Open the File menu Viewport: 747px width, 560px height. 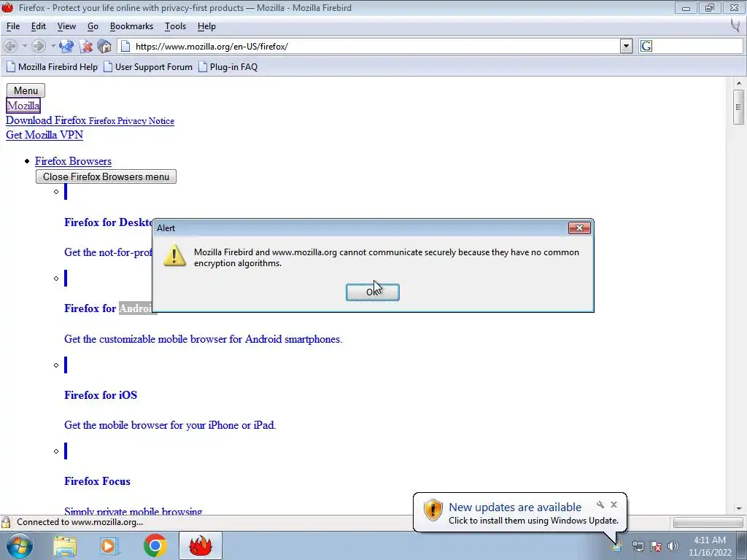click(x=13, y=26)
